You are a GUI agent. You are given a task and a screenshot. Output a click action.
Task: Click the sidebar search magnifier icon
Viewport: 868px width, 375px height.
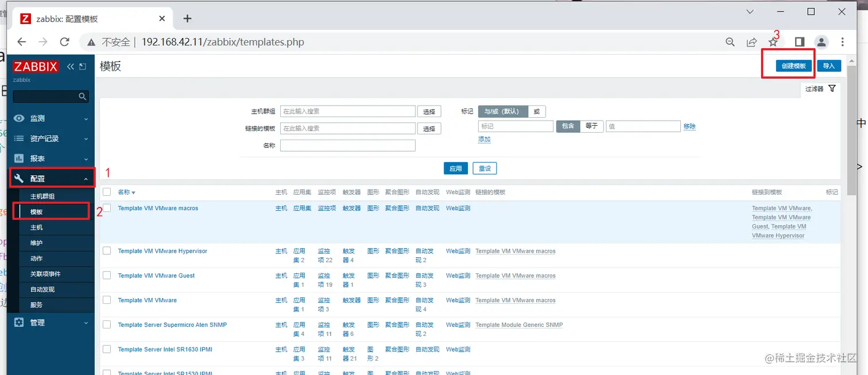(x=83, y=96)
